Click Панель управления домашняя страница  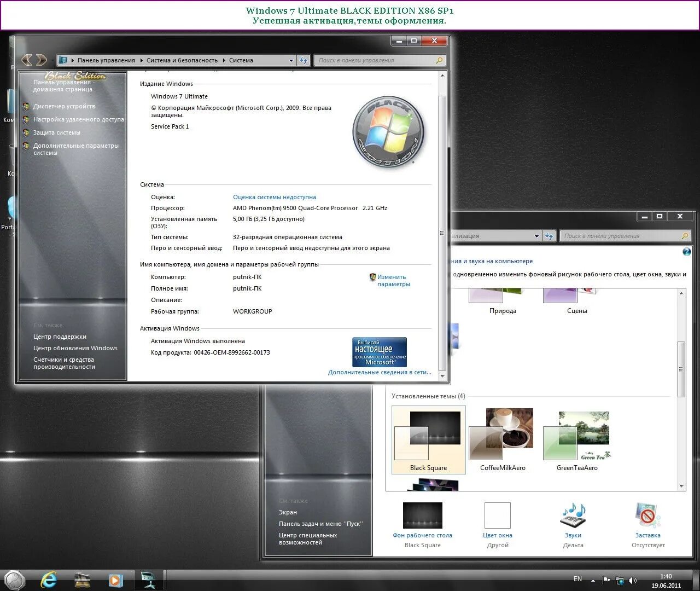[63, 85]
